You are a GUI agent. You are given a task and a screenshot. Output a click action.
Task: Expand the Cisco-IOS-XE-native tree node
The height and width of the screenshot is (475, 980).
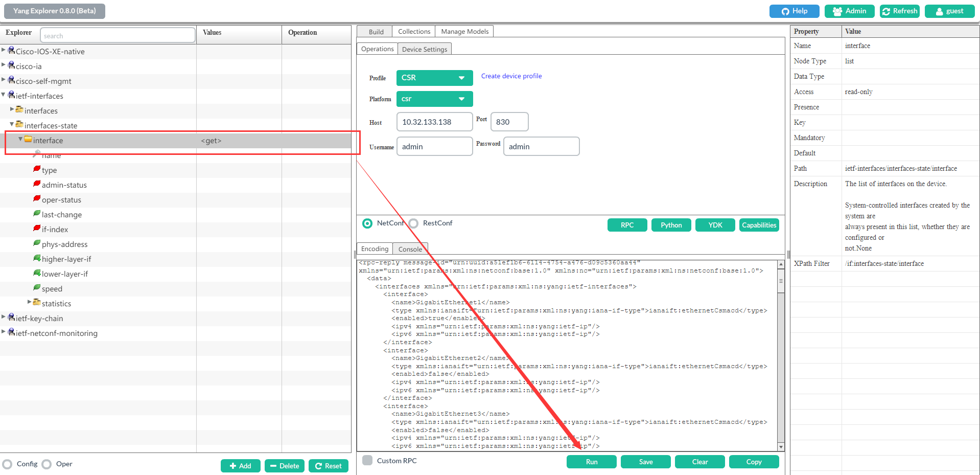4,49
